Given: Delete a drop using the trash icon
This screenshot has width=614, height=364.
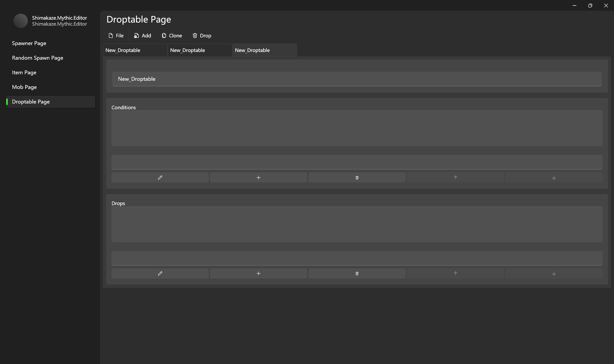Looking at the screenshot, I should (x=357, y=273).
